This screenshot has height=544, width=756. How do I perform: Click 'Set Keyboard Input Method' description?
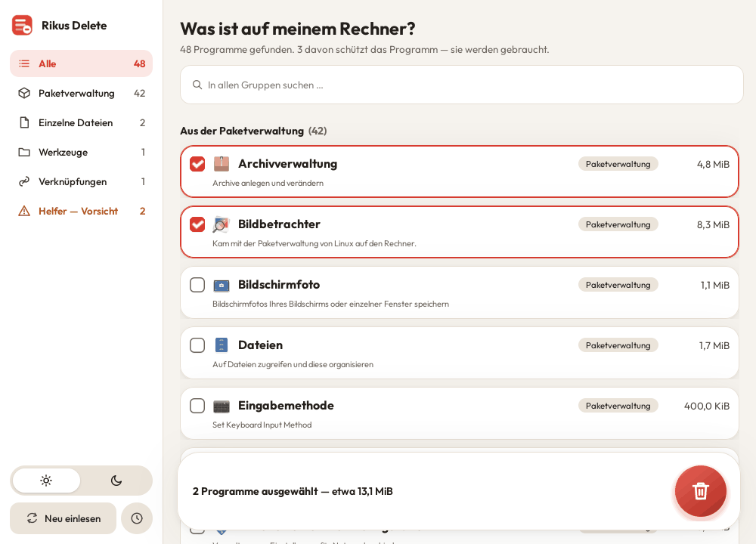pyautogui.click(x=262, y=425)
